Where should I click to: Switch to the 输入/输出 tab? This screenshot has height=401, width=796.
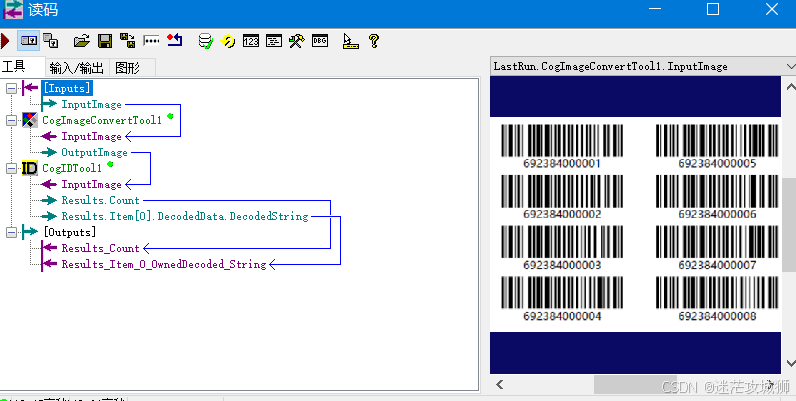(77, 68)
